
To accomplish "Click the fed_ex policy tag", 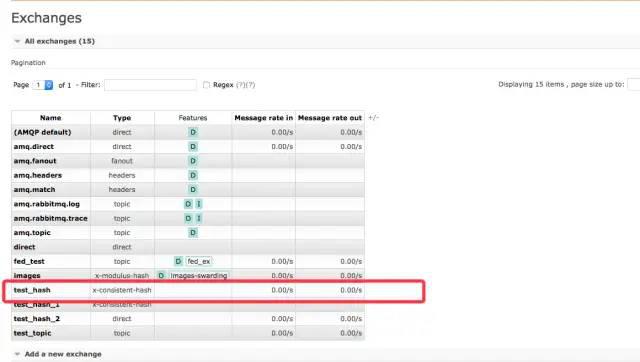I will point(199,261).
